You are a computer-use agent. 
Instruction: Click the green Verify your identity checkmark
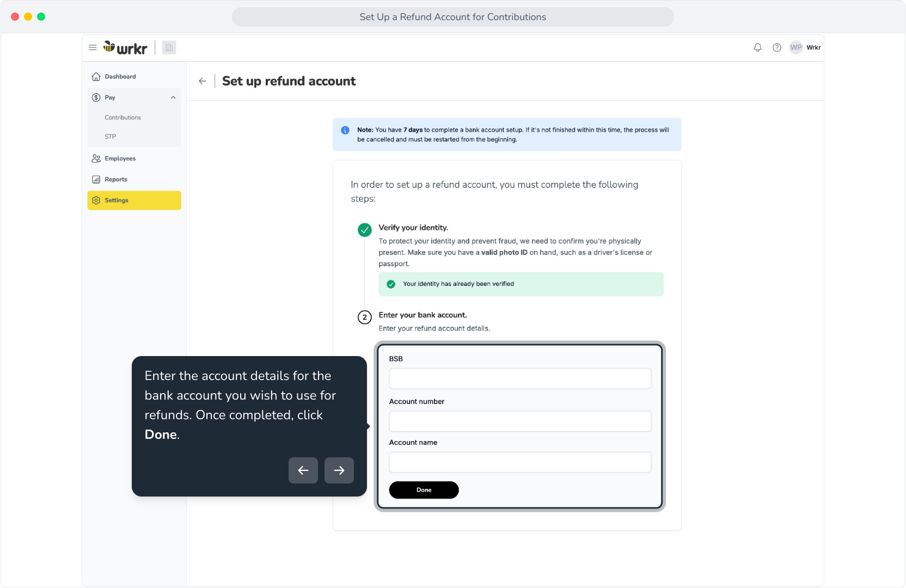click(x=365, y=230)
